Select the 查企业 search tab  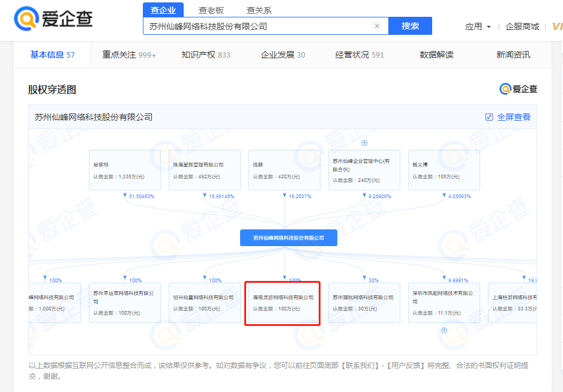(163, 10)
